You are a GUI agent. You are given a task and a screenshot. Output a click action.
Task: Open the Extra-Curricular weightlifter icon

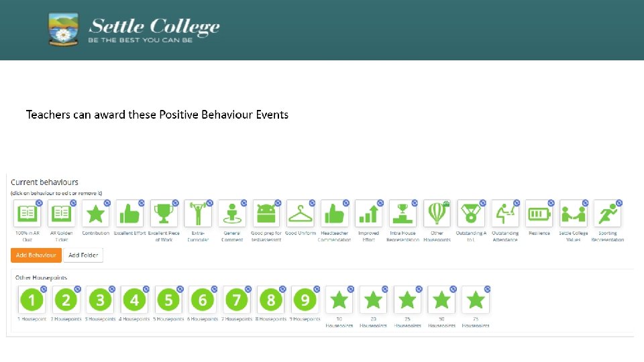coord(198,214)
